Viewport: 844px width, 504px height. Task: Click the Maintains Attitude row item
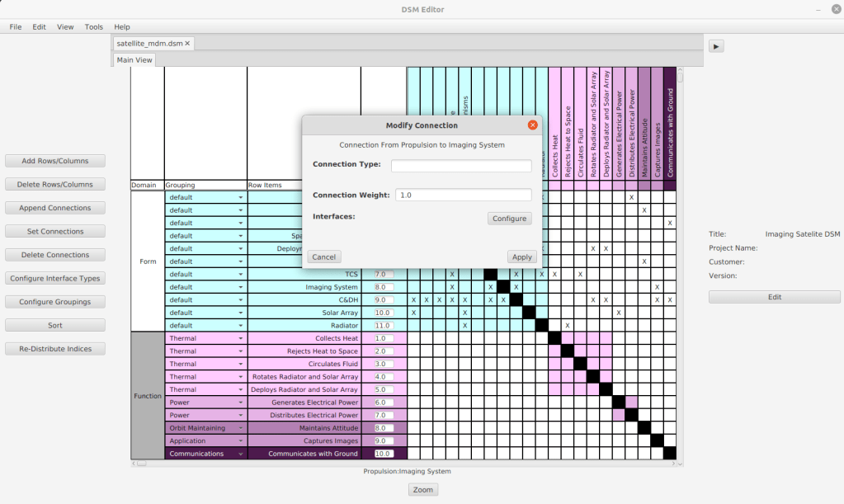304,428
